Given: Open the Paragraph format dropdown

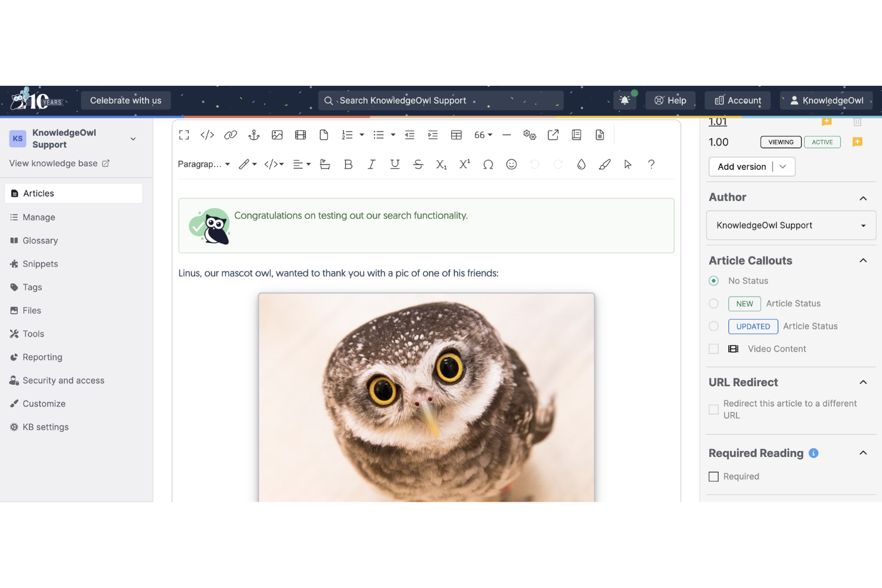Looking at the screenshot, I should 203,164.
